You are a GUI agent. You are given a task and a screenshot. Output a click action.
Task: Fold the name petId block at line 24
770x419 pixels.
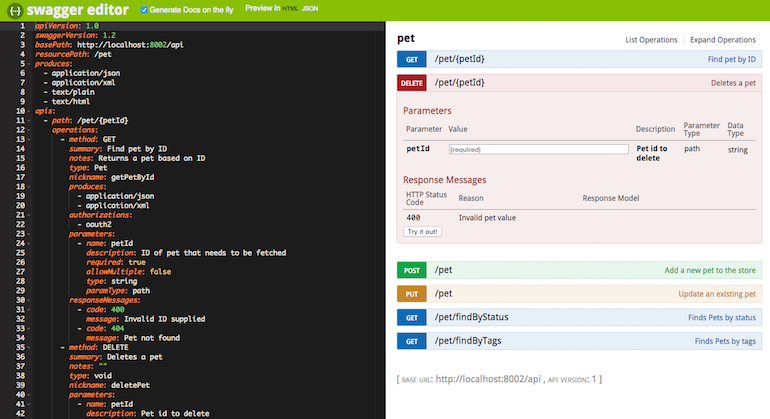(29, 244)
